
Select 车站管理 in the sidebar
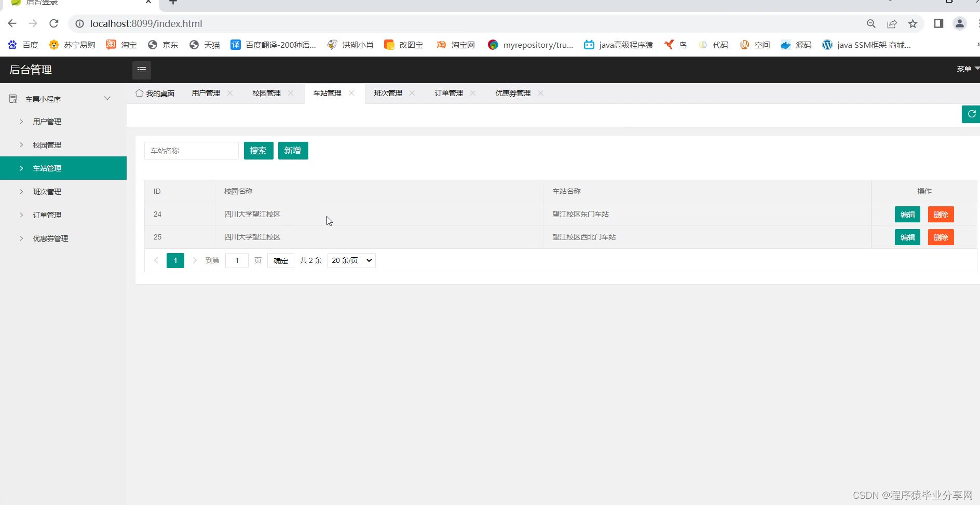(x=63, y=168)
